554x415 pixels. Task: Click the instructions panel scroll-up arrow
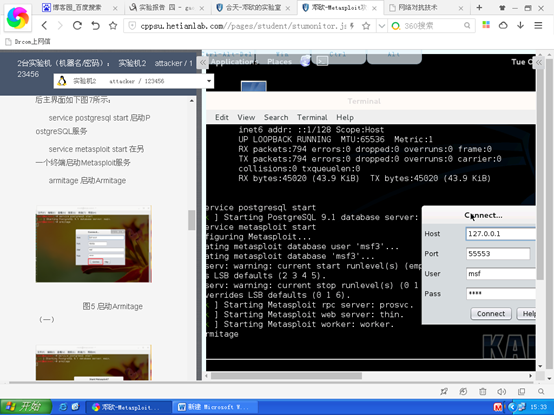point(192,101)
